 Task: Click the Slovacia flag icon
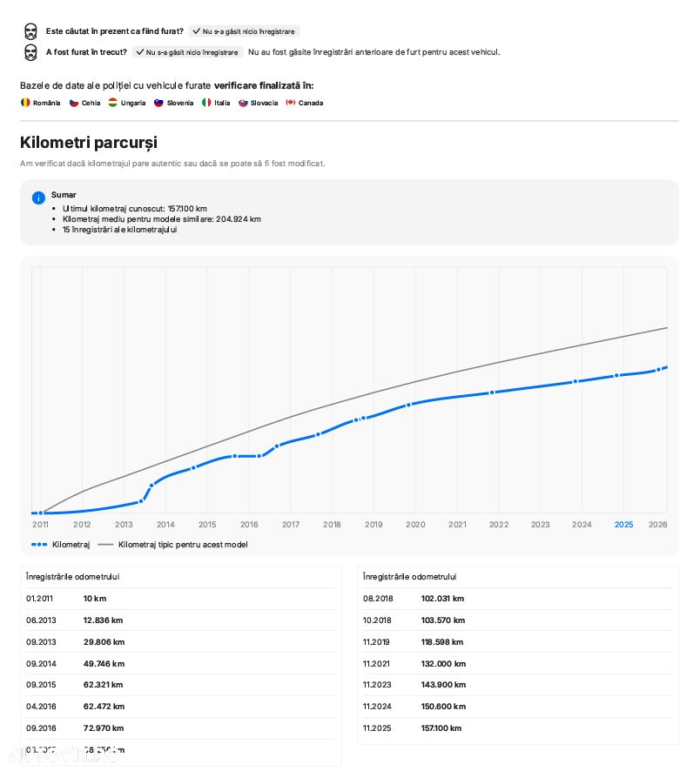tap(243, 103)
